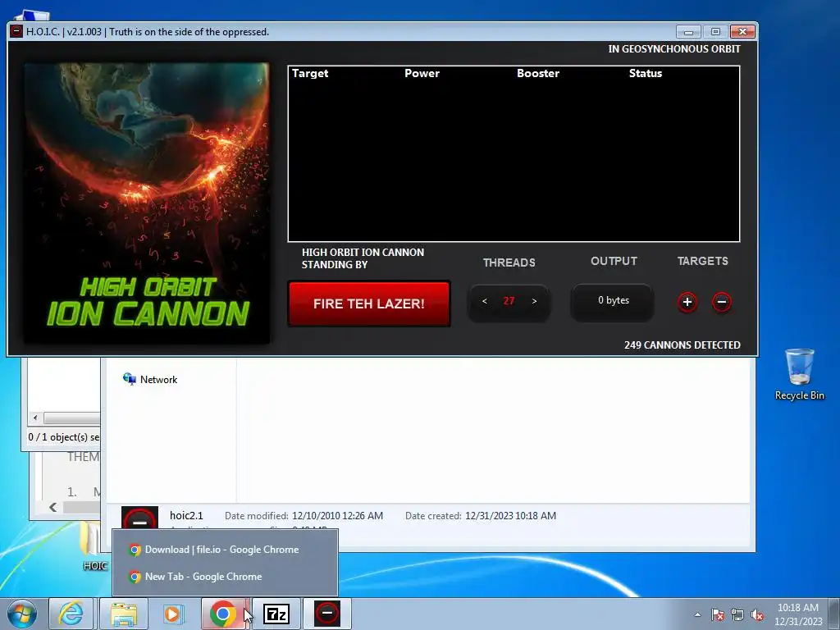
Task: Click the hoic2.1 file icon in details pane
Action: pyautogui.click(x=139, y=519)
